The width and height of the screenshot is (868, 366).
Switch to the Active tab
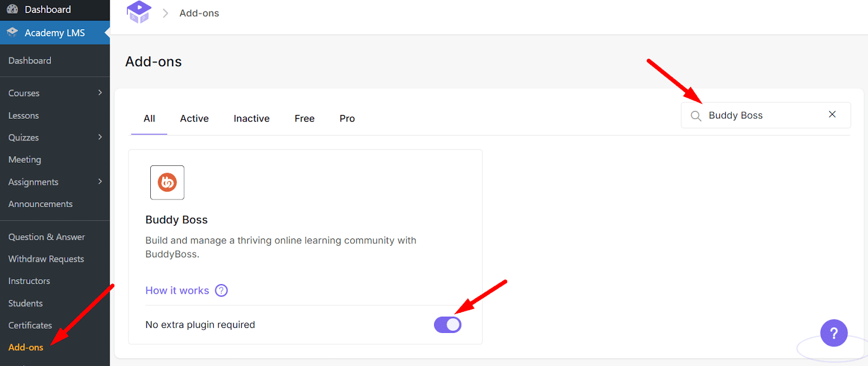[x=194, y=118]
